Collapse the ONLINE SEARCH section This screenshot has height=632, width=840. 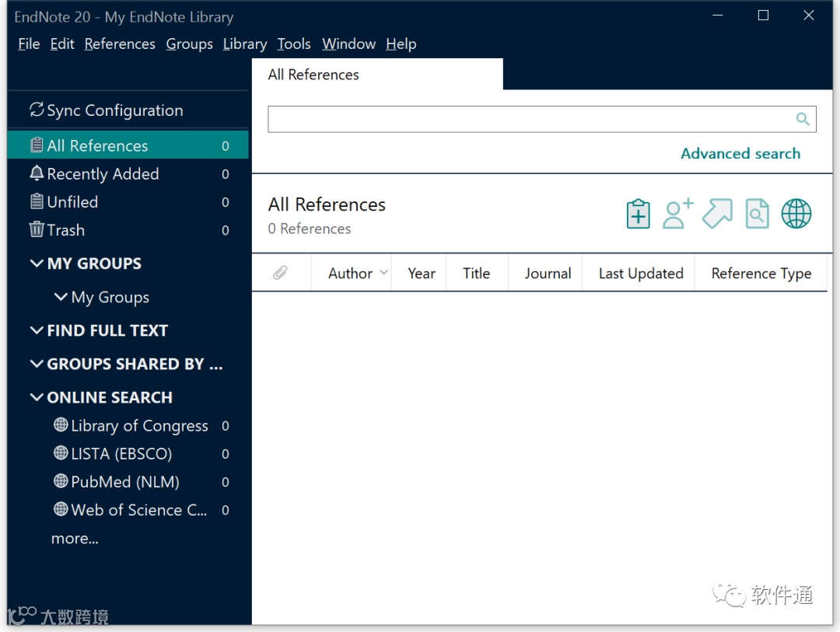coord(37,397)
